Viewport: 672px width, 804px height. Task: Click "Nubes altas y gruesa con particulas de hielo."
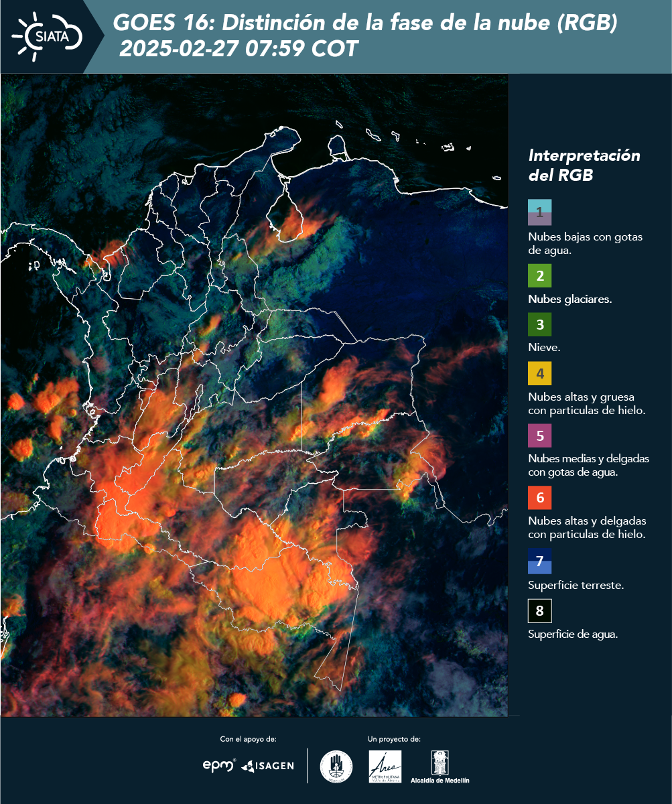[x=587, y=403]
